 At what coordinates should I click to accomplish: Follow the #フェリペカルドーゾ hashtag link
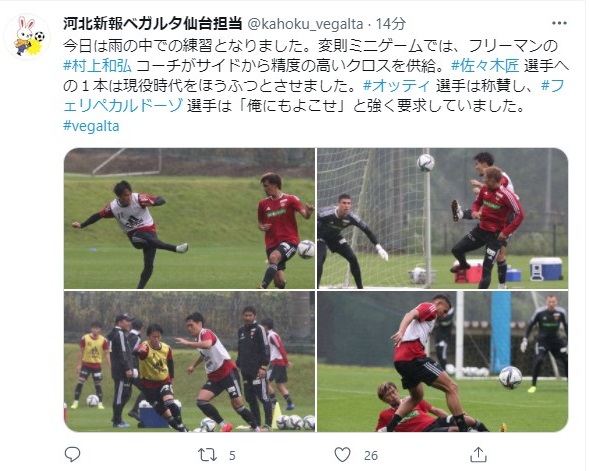click(x=314, y=96)
